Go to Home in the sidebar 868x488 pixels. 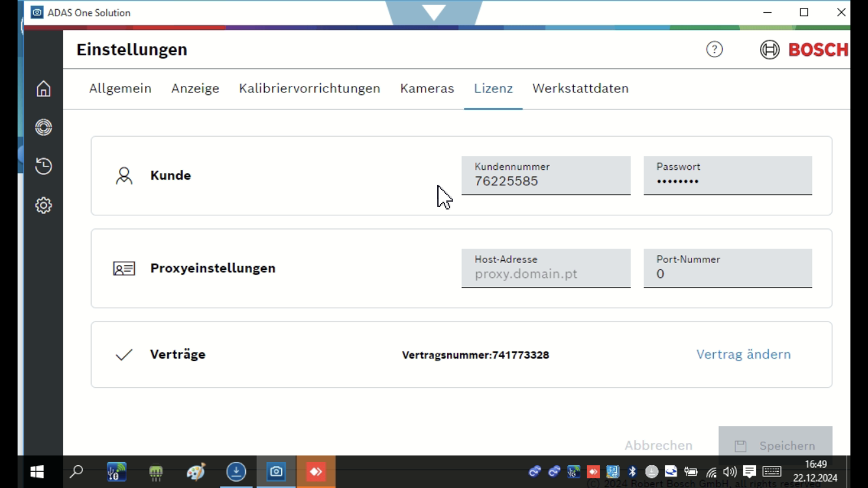tap(44, 88)
